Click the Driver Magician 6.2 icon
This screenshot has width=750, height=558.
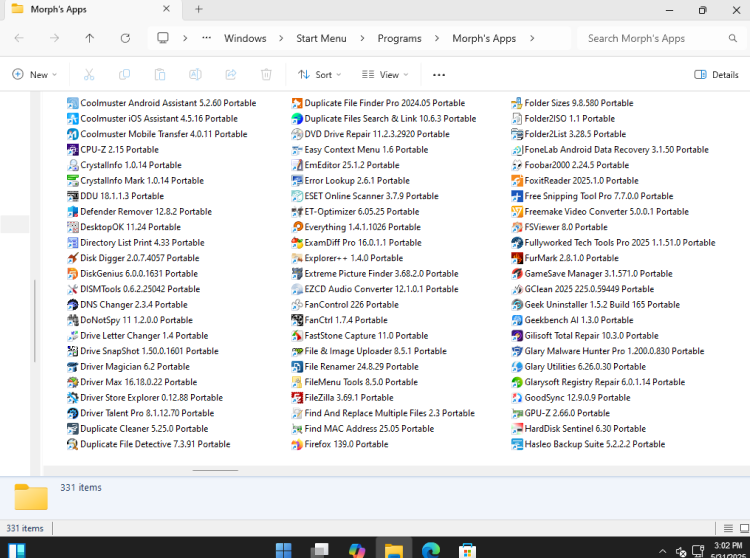[x=72, y=367]
